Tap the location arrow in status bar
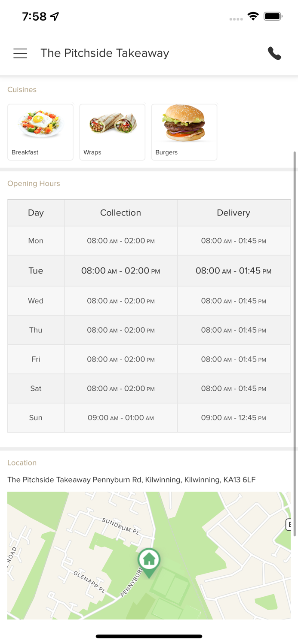The height and width of the screenshot is (644, 298). (55, 16)
